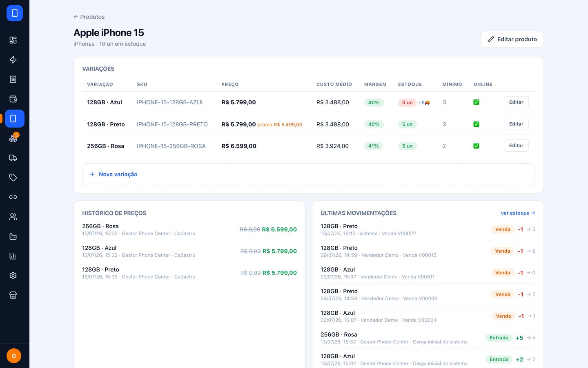Follow the ver estoque link
The image size is (588, 368).
coord(518,213)
